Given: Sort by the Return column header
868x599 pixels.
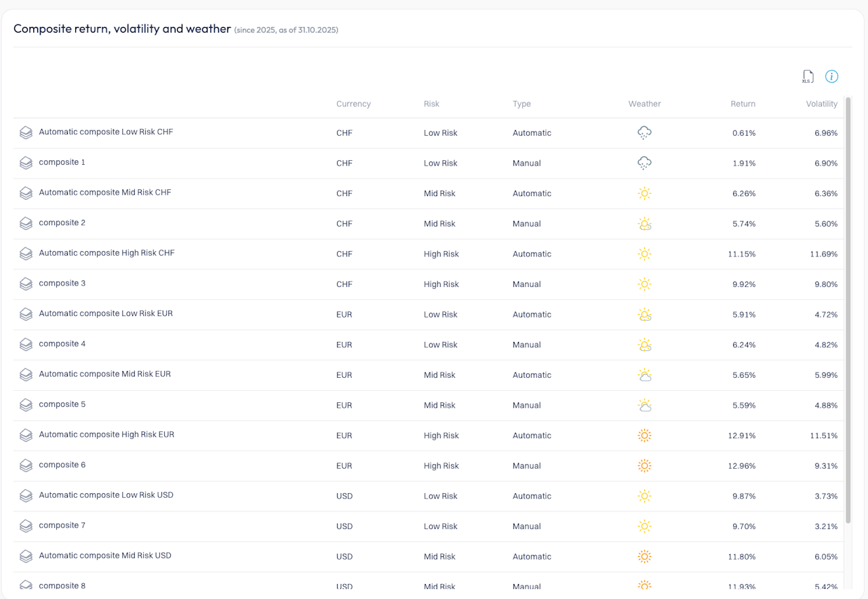Looking at the screenshot, I should [x=743, y=104].
